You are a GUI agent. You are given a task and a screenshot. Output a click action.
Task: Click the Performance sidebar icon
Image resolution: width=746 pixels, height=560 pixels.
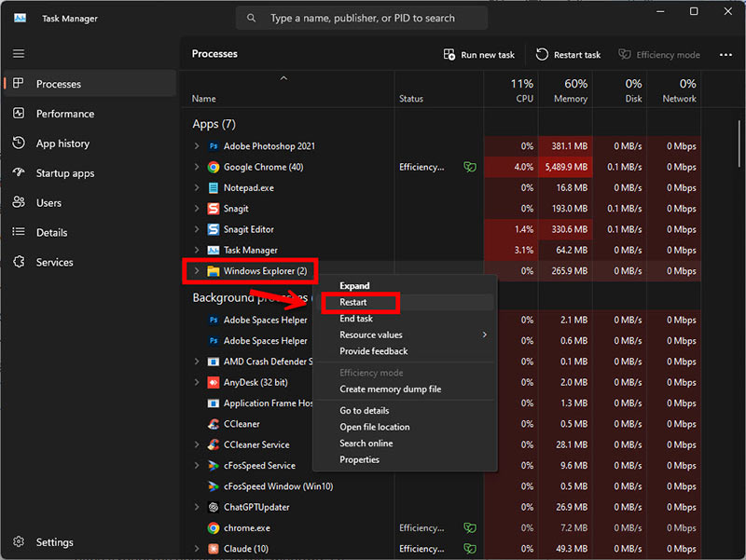coord(19,113)
